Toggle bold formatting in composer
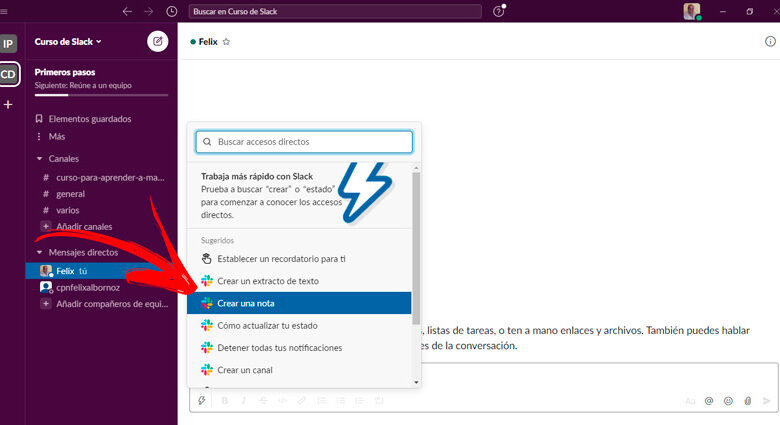 [x=224, y=401]
